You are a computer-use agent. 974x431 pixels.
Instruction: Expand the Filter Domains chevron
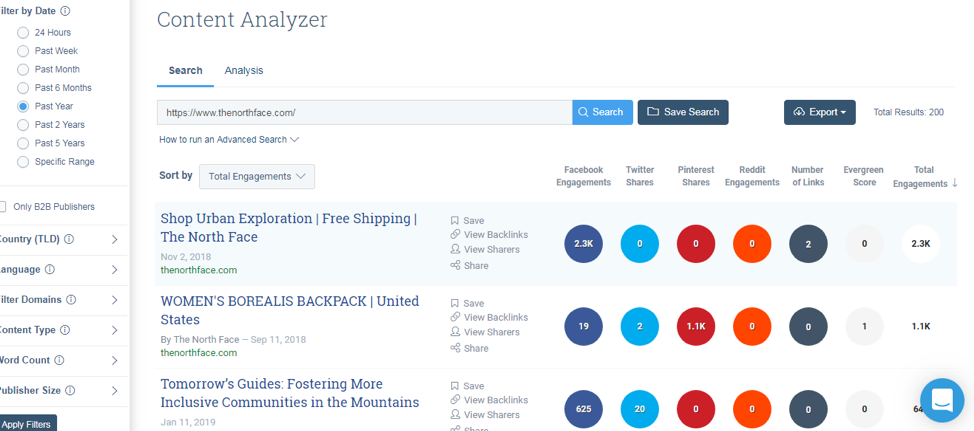click(114, 300)
